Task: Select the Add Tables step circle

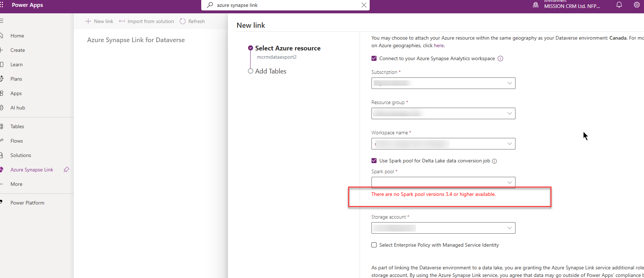Action: coord(251,71)
